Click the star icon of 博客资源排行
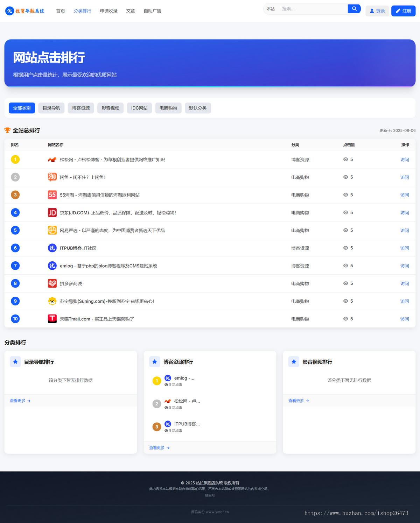The image size is (420, 523). (x=155, y=362)
